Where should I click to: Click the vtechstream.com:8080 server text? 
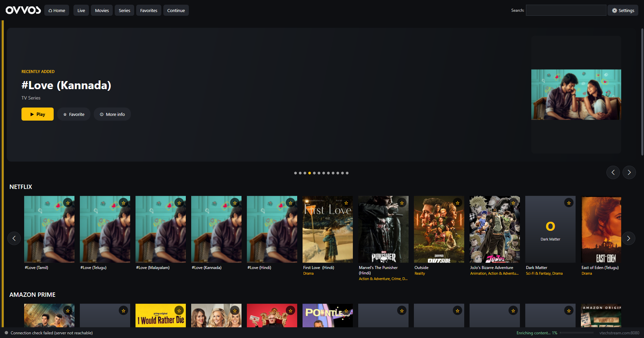(x=619, y=333)
